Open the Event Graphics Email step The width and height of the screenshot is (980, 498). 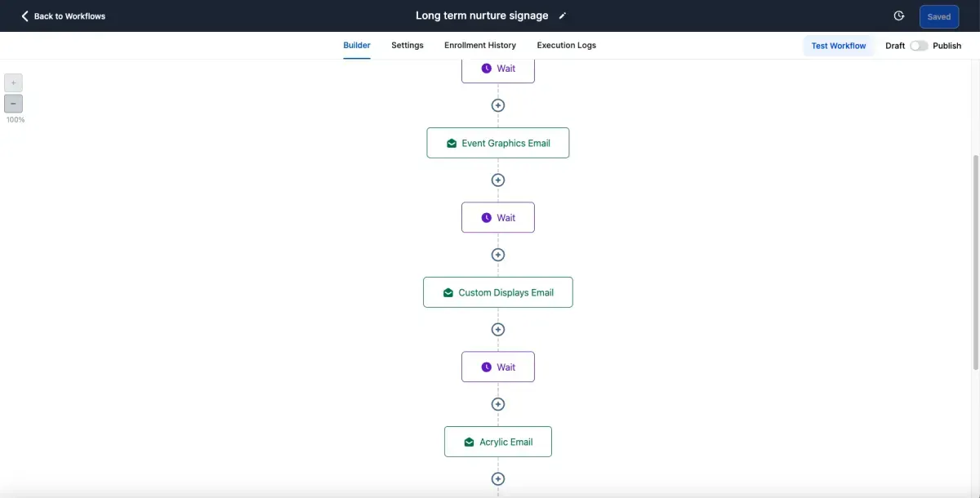[x=498, y=143]
